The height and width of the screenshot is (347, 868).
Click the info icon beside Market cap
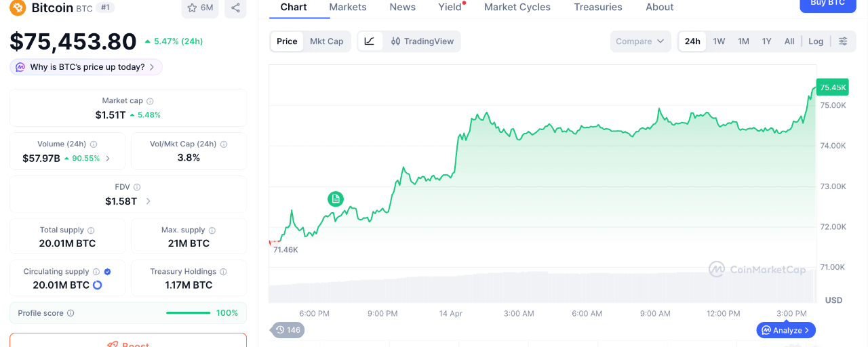pos(151,101)
